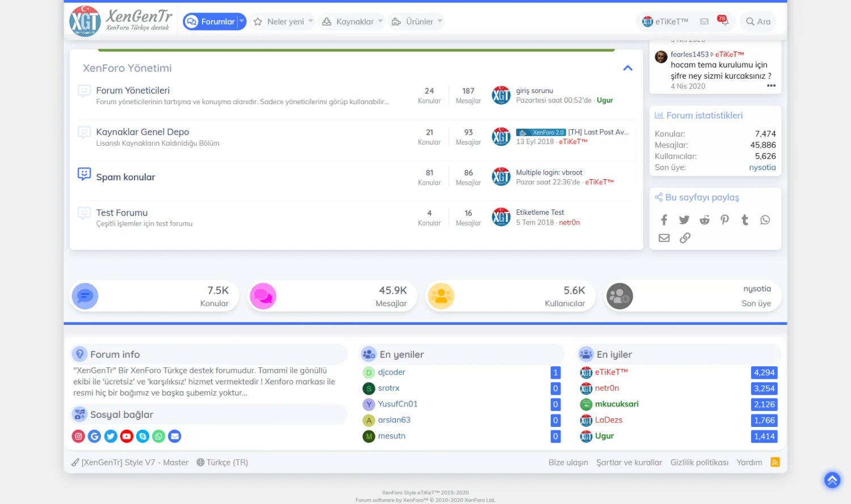Share page via WhatsApp in sidebar
The height and width of the screenshot is (504, 851).
coord(765,220)
